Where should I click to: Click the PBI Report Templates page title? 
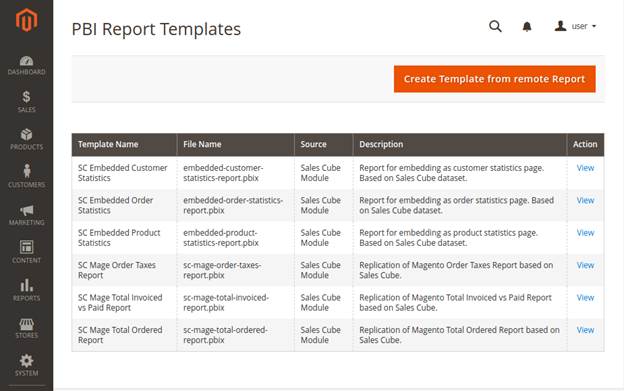pos(156,29)
